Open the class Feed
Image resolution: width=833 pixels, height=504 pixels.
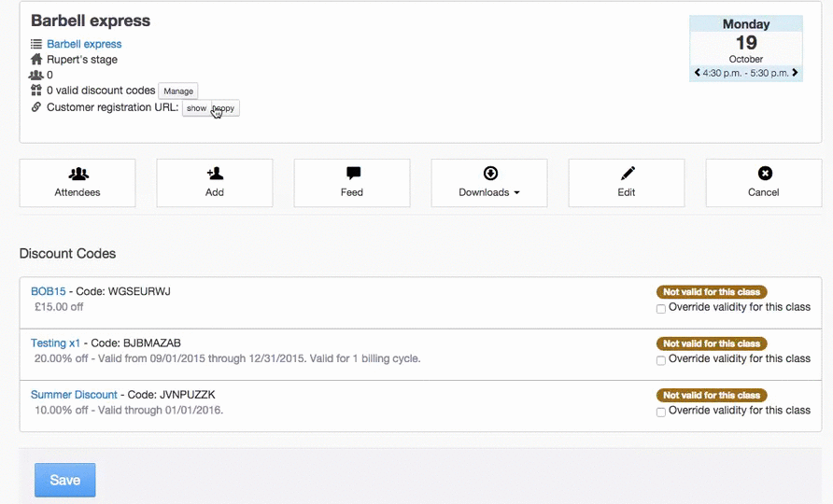click(352, 182)
